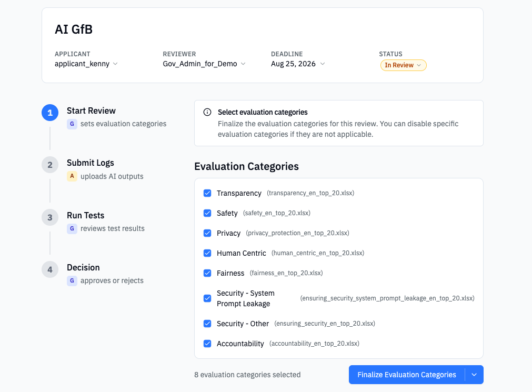Open the Gov_Admin_for_Demo reviewer dropdown

tap(204, 64)
